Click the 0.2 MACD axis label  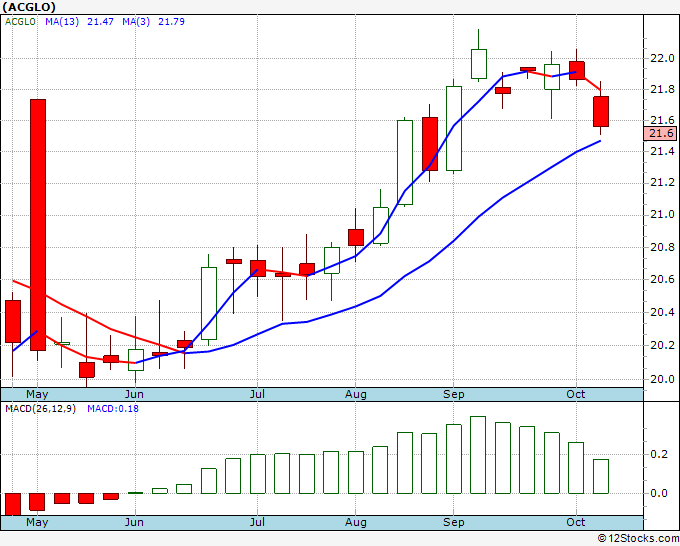(x=659, y=454)
